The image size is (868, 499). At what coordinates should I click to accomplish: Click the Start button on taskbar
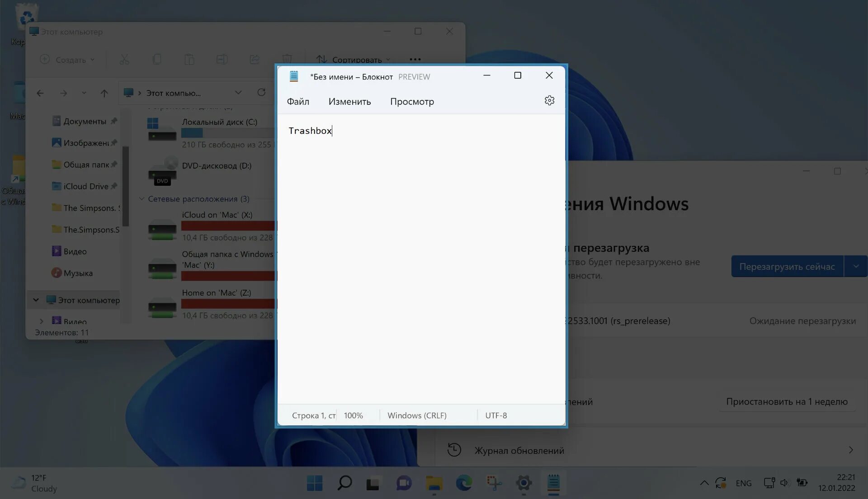[x=315, y=483]
